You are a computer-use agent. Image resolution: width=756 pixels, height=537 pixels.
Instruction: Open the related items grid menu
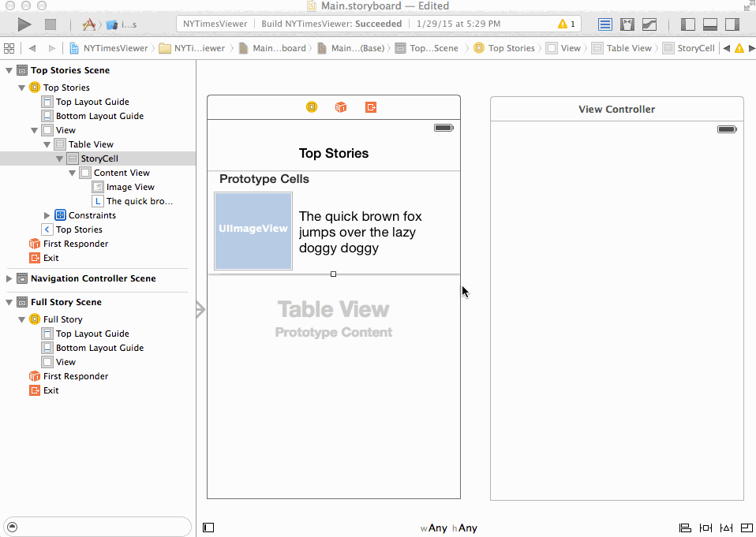click(9, 48)
